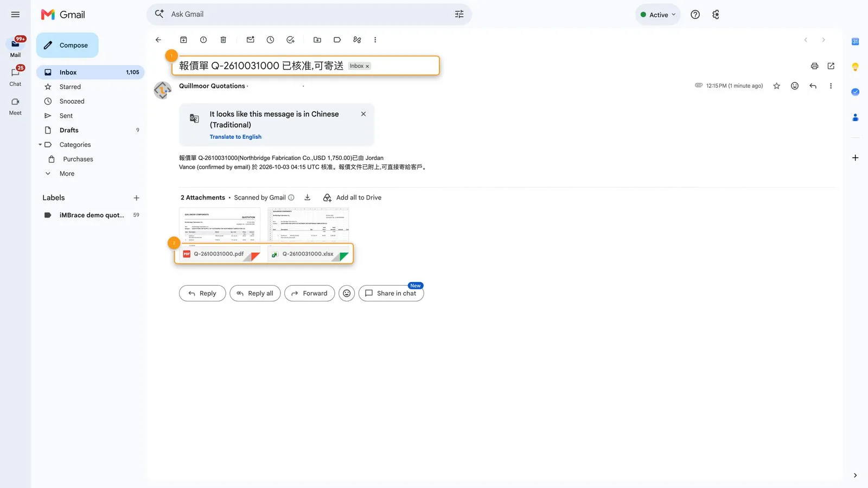Add emoji reaction in message header
The width and height of the screenshot is (868, 488).
[x=794, y=86]
